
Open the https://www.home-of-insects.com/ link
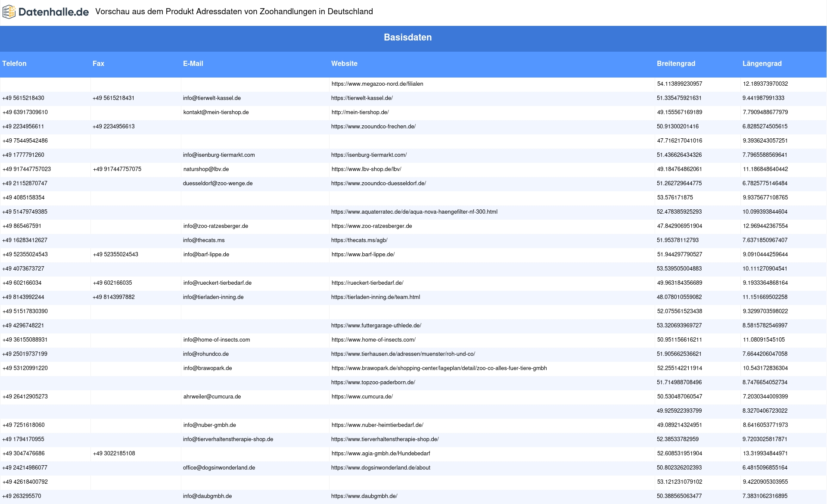tap(373, 340)
